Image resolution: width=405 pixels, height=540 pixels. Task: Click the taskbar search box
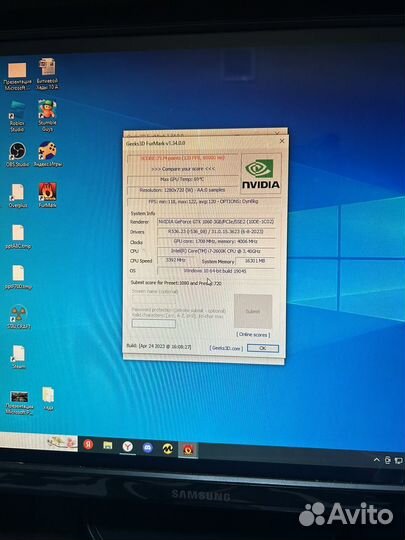point(39,441)
